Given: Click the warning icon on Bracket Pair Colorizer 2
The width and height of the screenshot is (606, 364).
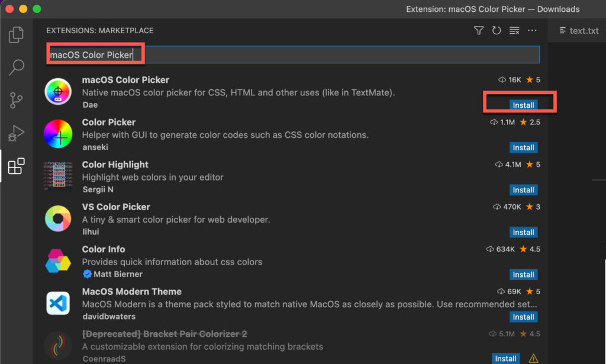Looking at the screenshot, I should click(x=533, y=358).
